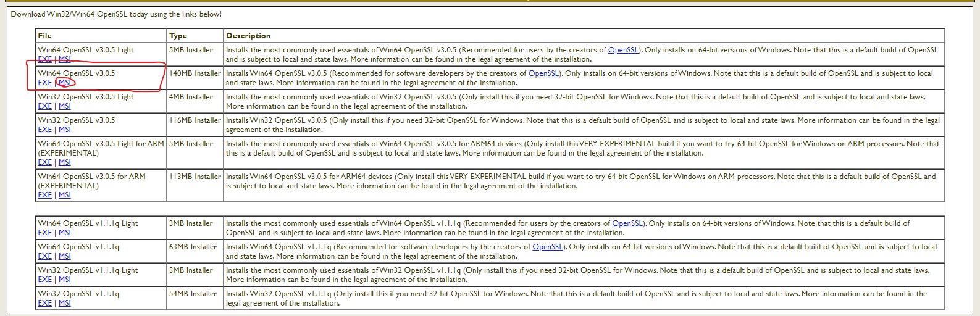Open OpenSSL link in Win64 v1.1.1q Light description

coord(627,223)
